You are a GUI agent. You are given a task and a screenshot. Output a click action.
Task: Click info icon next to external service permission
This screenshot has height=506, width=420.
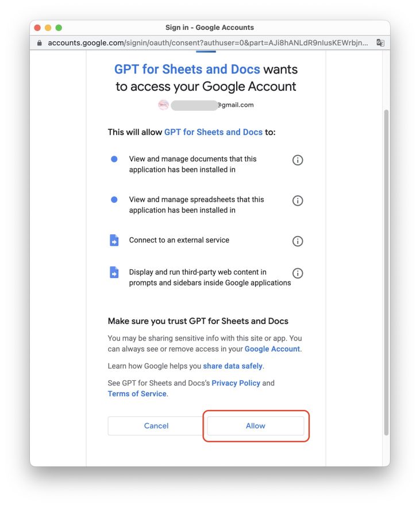[298, 241]
